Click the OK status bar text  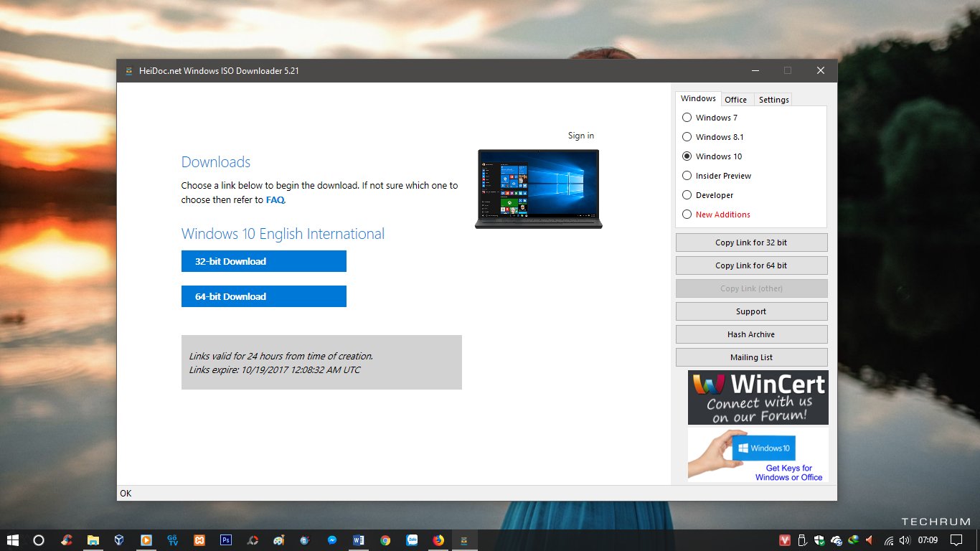pos(126,494)
